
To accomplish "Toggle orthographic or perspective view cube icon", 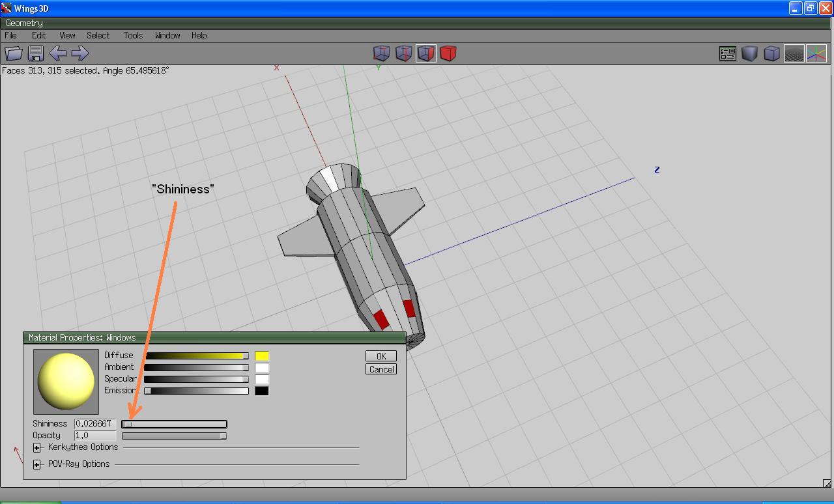I will click(x=771, y=53).
